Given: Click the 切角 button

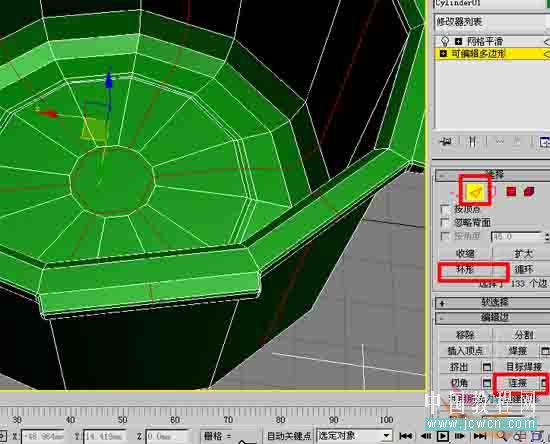Looking at the screenshot, I should pos(459,383).
